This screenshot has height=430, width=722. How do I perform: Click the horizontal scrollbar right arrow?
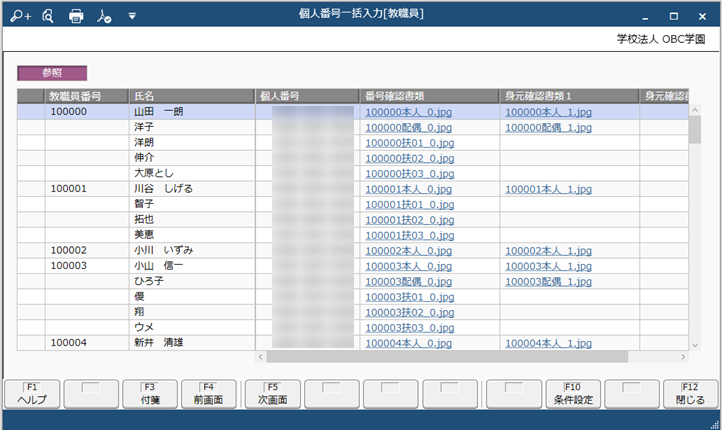pos(683,357)
